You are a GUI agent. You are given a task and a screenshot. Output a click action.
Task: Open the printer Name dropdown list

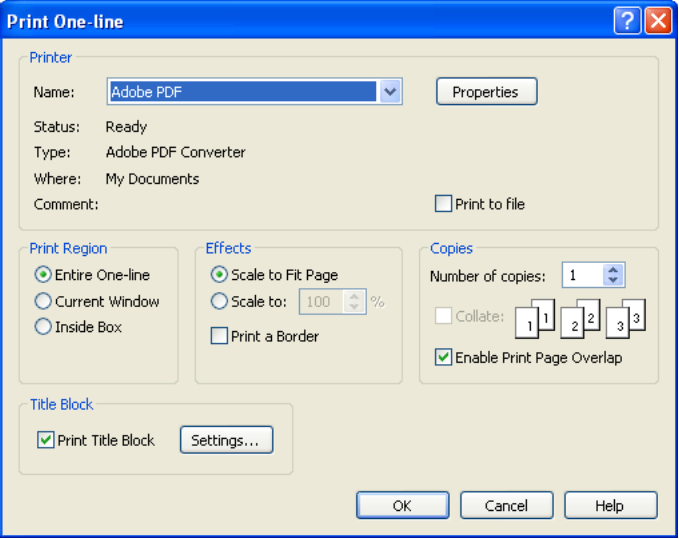(x=390, y=92)
